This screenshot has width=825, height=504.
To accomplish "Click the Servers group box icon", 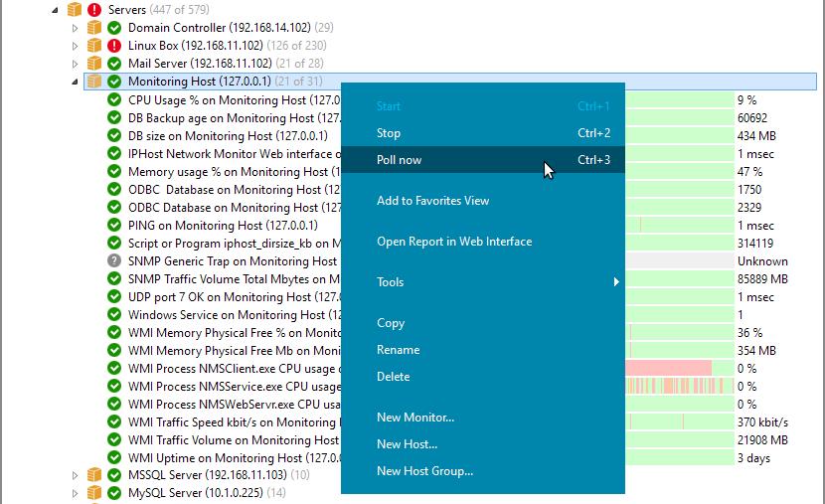I will pos(75,10).
